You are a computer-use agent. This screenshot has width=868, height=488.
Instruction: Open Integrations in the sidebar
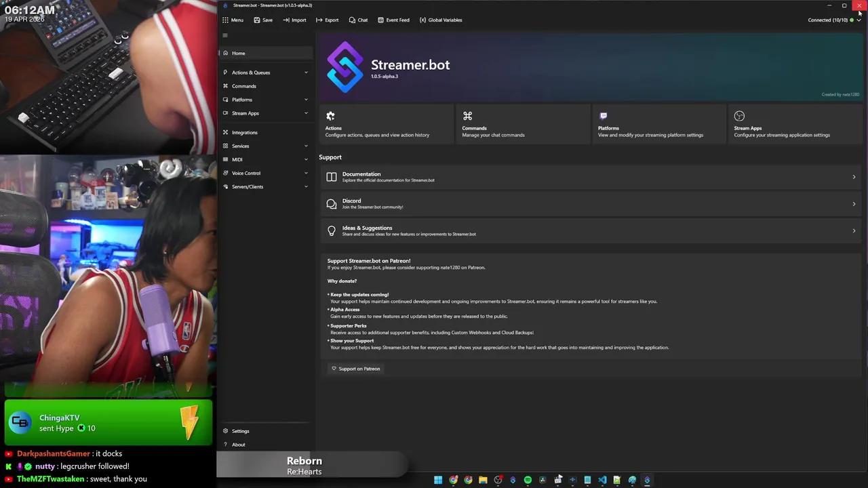(267, 132)
